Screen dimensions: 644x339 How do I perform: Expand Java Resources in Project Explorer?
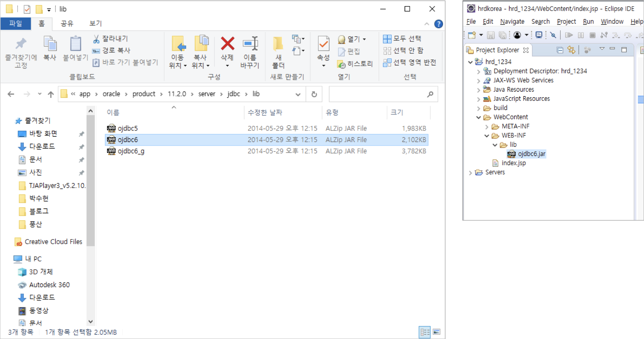tap(479, 90)
